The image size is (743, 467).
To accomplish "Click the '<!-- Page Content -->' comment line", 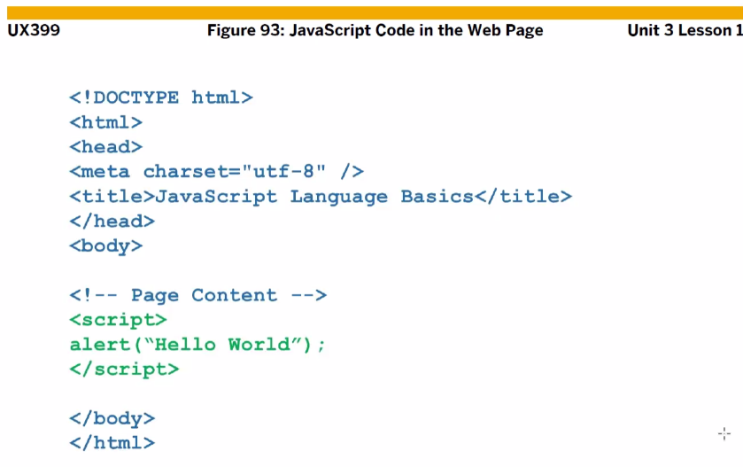I will [x=198, y=296].
